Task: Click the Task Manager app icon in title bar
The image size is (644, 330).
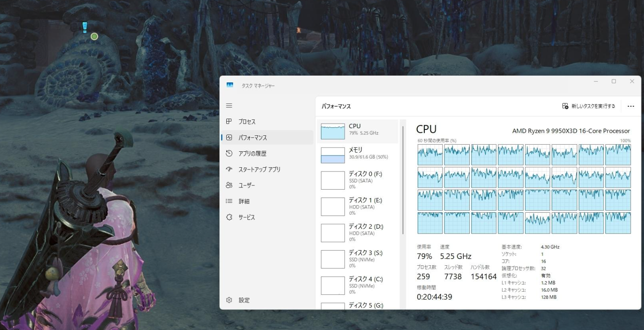Action: pyautogui.click(x=230, y=85)
